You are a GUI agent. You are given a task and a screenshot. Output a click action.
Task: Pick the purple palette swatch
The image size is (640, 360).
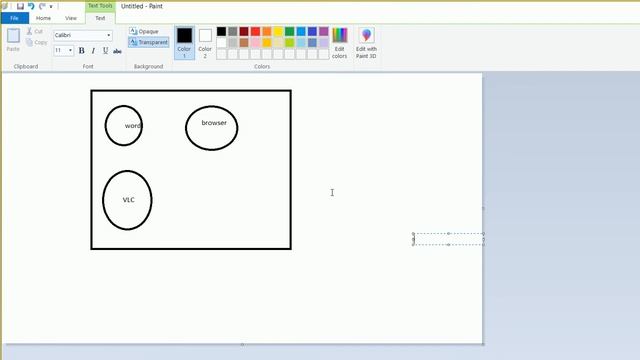point(324,31)
